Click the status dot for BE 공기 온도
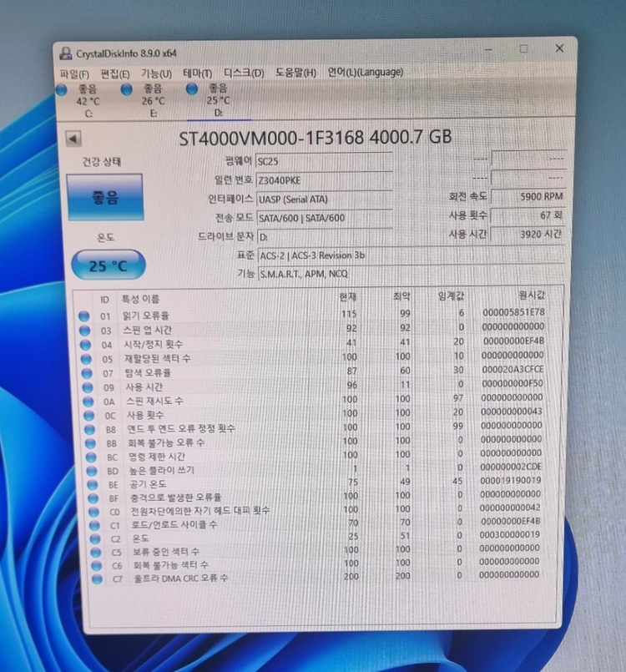626x672 pixels. [92, 485]
